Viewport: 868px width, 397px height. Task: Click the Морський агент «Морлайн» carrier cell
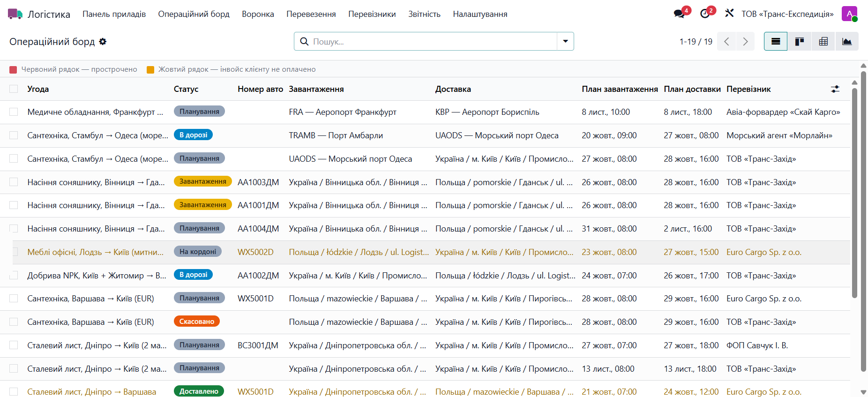point(779,135)
